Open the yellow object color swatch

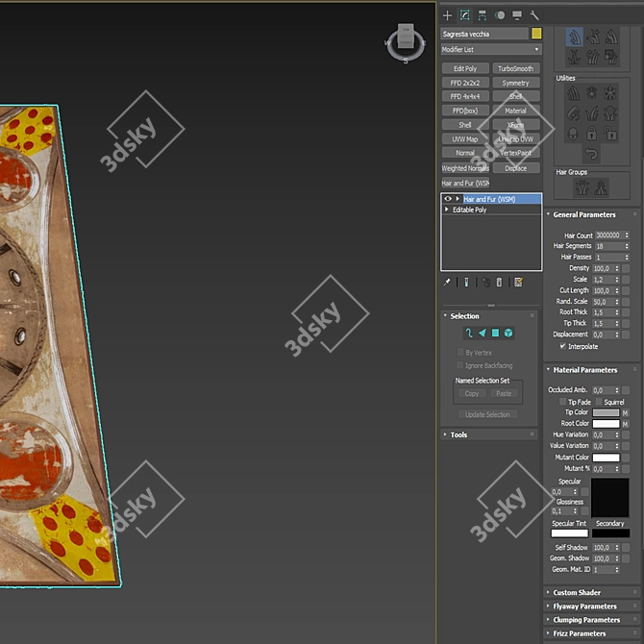536,34
